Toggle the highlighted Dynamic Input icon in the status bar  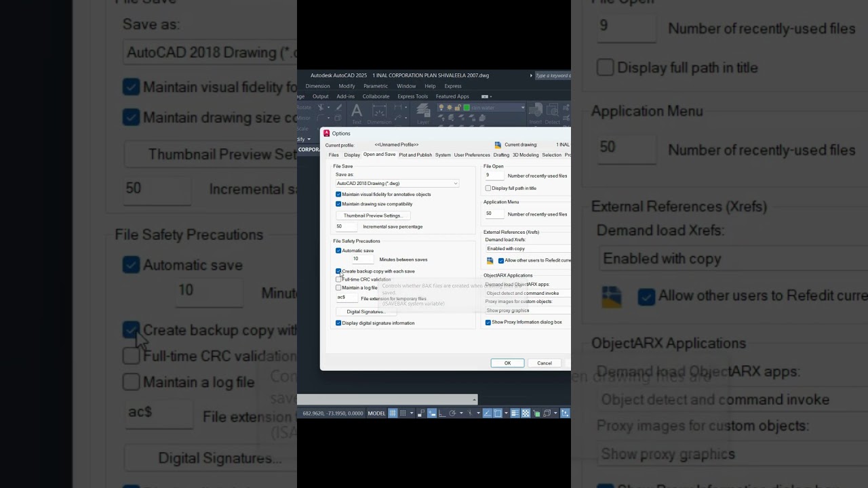[432, 413]
